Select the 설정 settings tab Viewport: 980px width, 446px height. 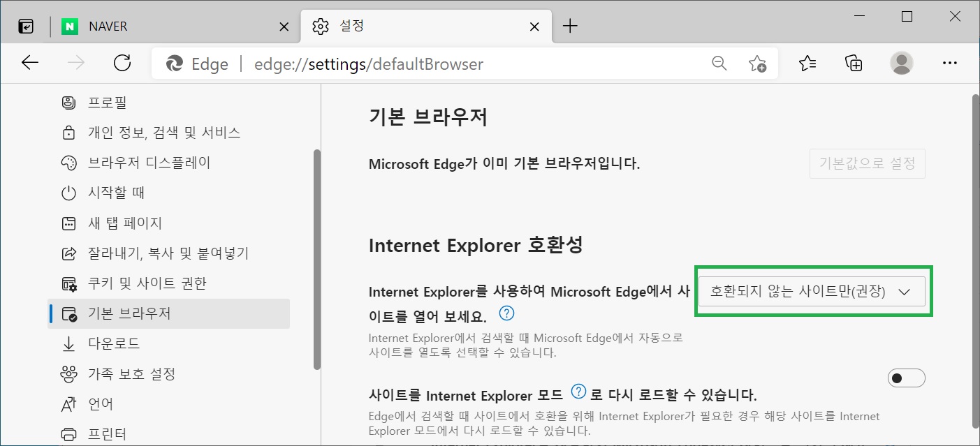click(426, 27)
